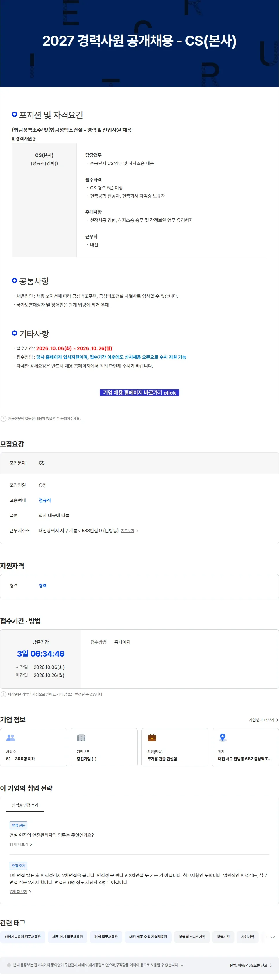Click the circle bullet icon beside 기타사항
279x980 pixels.
click(15, 333)
